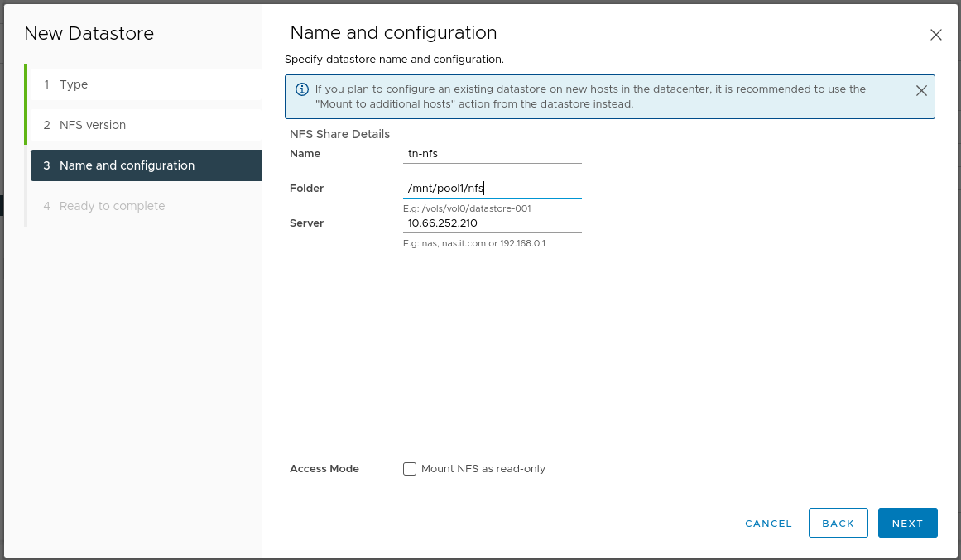961x560 pixels.
Task: Dismiss the info banner about mounting hosts
Action: tap(921, 91)
